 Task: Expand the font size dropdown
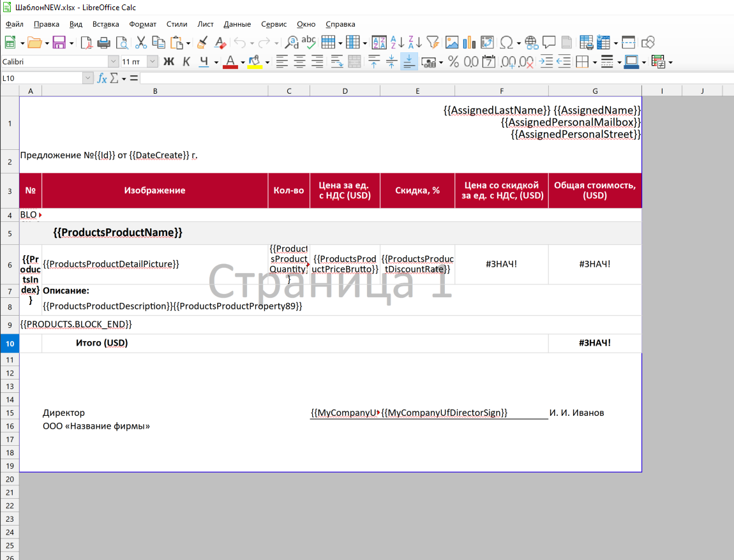pos(153,62)
